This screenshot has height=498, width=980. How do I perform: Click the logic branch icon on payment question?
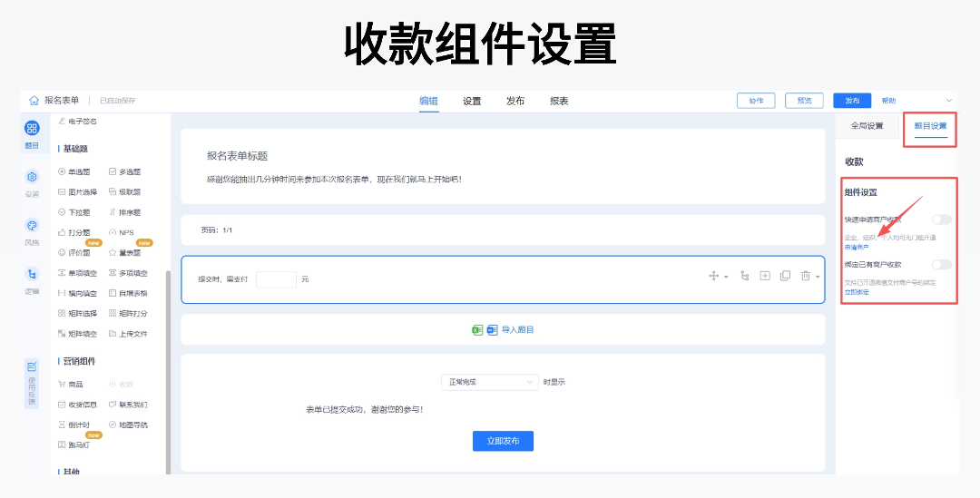pyautogui.click(x=744, y=276)
